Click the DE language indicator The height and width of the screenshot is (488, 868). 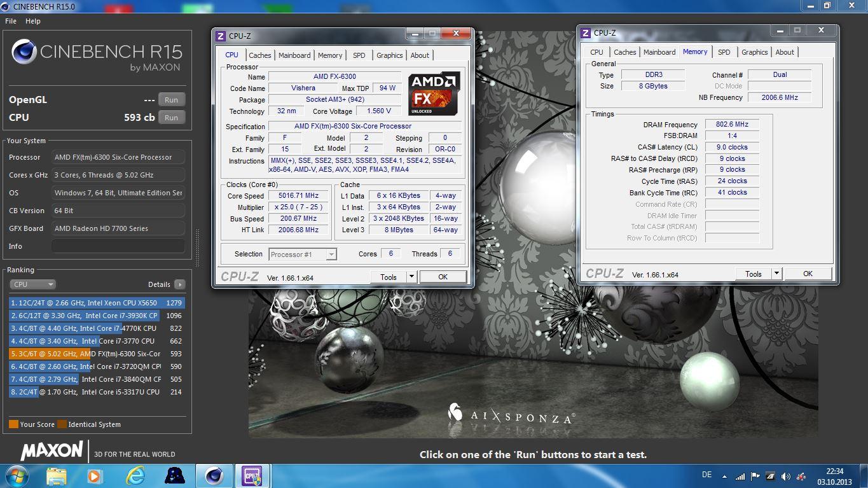click(x=706, y=475)
